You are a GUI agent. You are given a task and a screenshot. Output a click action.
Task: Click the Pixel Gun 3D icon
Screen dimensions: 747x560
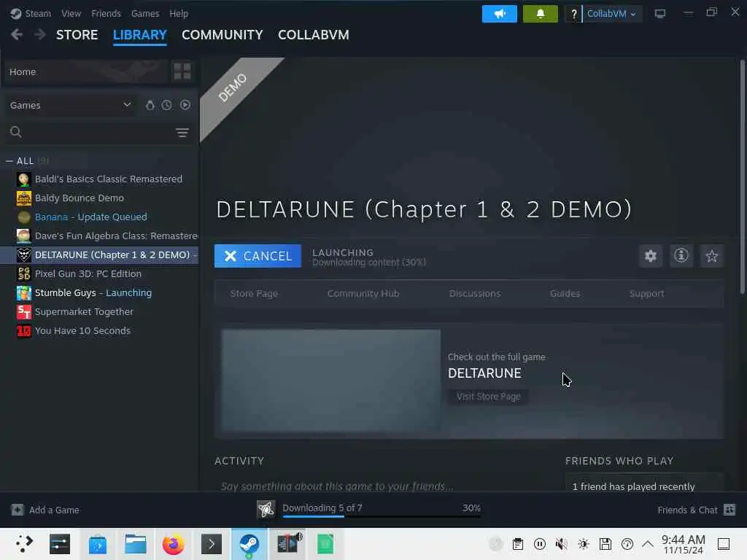(x=24, y=274)
